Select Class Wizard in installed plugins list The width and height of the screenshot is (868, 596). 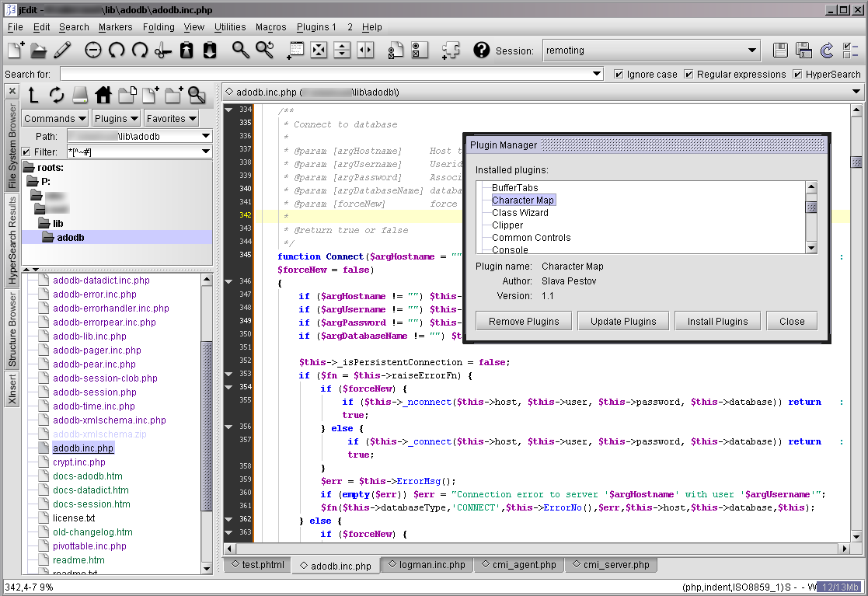point(520,212)
